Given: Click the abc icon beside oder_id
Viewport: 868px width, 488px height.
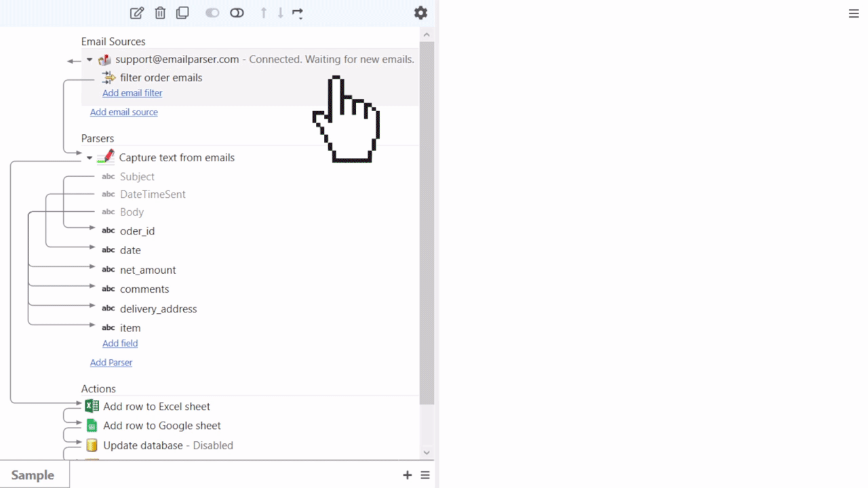Looking at the screenshot, I should coord(108,231).
